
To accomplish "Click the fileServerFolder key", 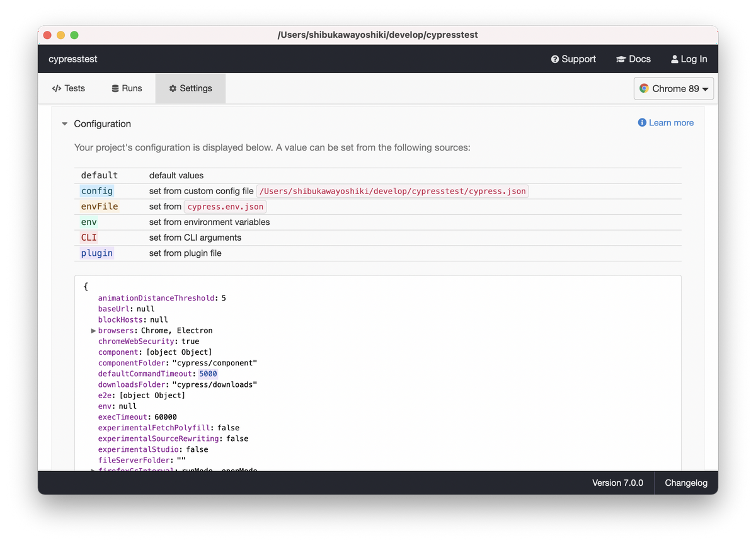I will click(135, 461).
